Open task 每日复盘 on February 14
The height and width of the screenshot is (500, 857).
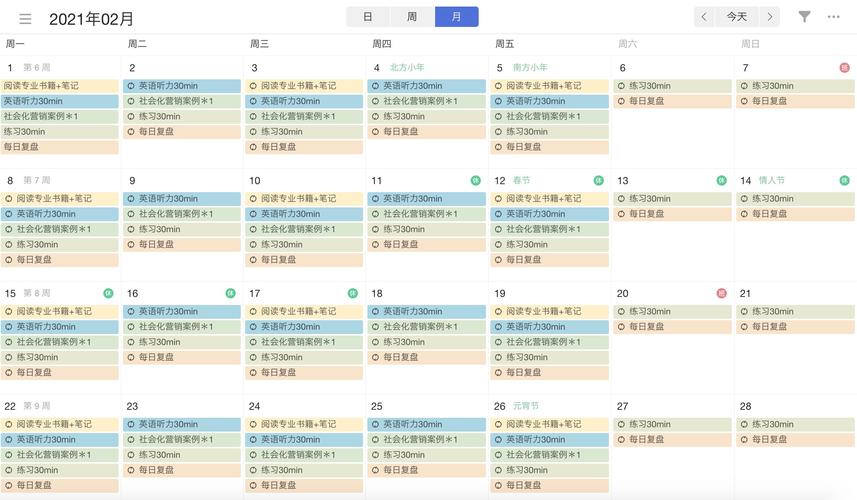tap(795, 214)
